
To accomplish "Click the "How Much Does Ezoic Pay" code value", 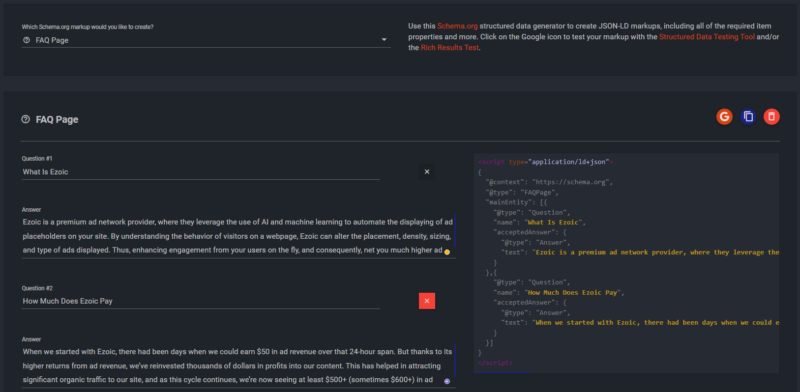I will pos(572,293).
